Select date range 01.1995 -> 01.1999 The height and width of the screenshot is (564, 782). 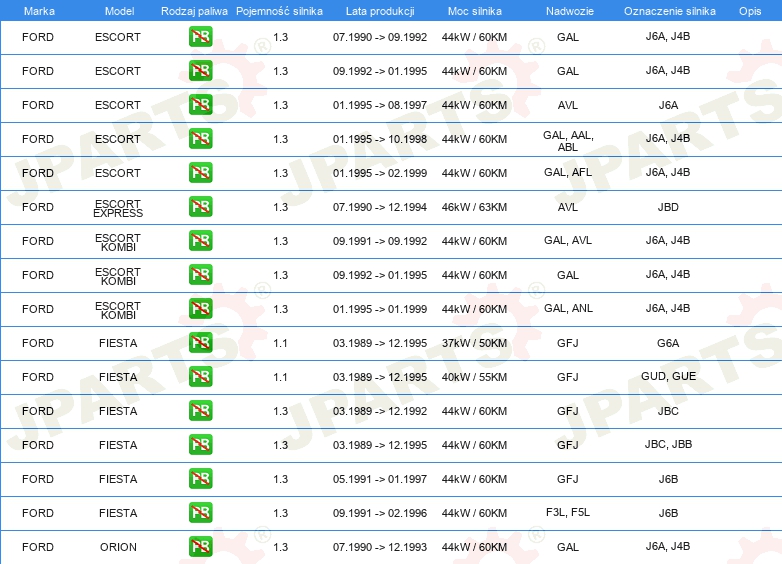click(380, 309)
